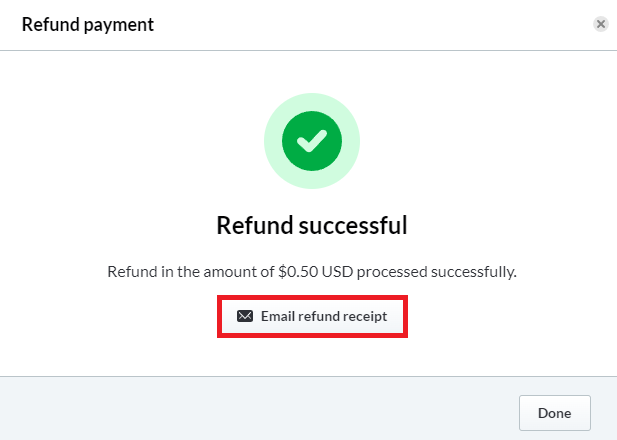Click the envelope icon on receipt button
This screenshot has height=440, width=617.
click(245, 316)
